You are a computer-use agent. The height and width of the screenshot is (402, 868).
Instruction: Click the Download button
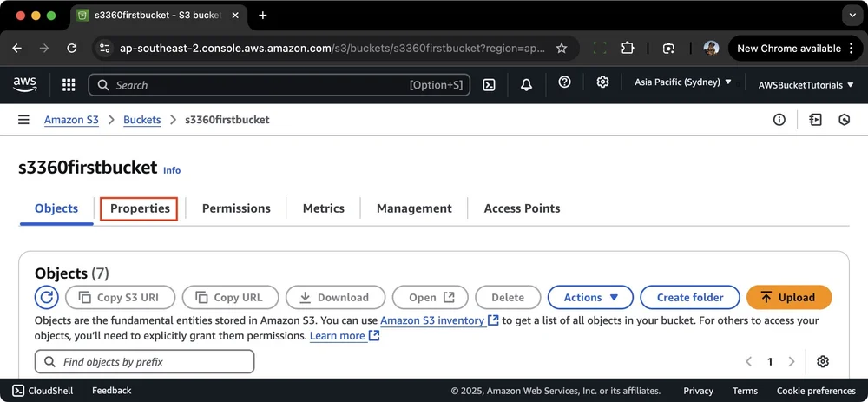tap(335, 297)
